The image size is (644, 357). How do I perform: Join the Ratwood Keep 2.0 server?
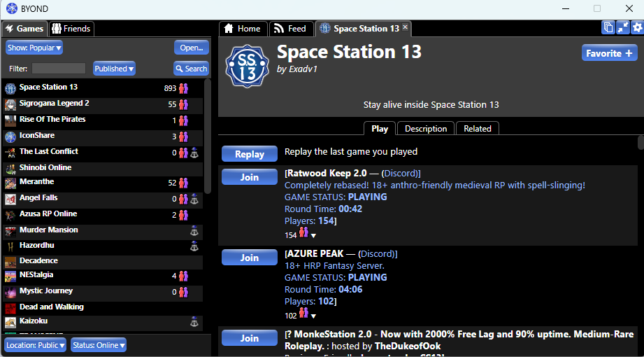250,177
